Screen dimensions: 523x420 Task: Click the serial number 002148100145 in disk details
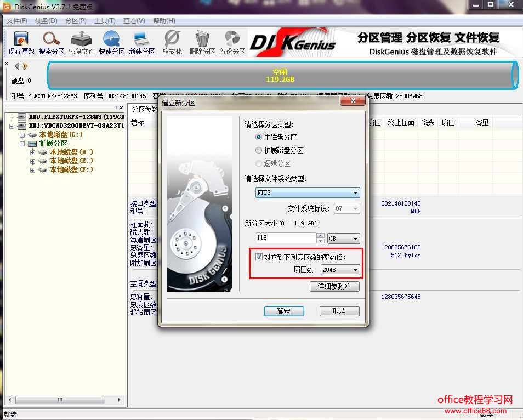point(401,203)
